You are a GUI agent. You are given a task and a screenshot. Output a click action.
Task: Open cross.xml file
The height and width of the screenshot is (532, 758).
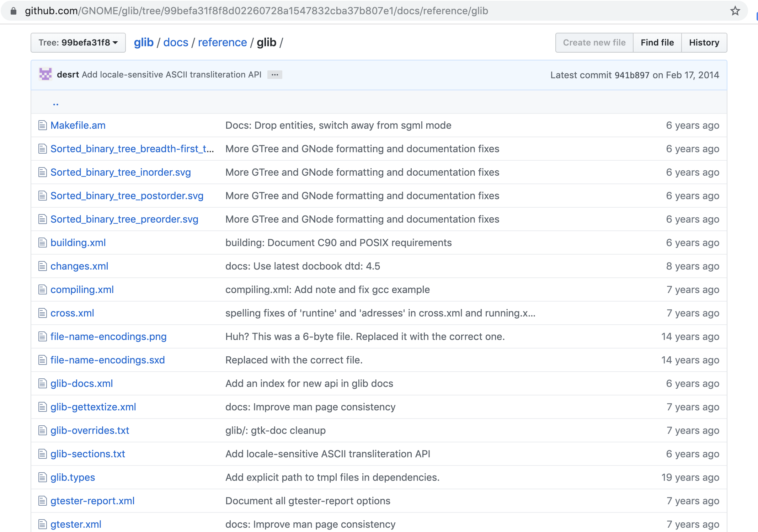(x=72, y=313)
